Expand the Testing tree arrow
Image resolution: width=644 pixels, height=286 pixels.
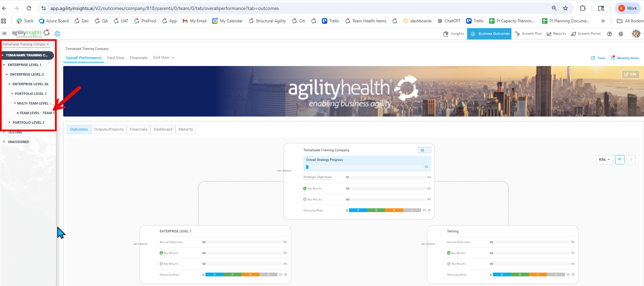4,132
